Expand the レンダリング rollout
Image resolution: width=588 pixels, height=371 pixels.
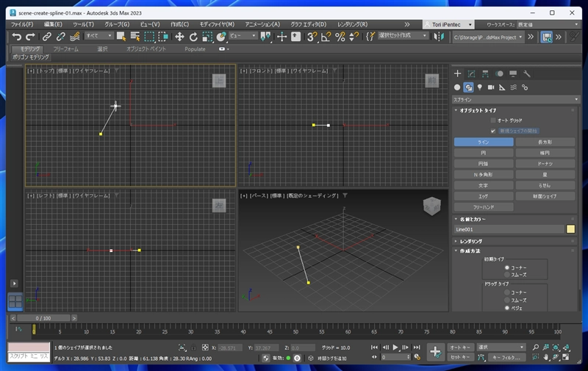point(470,242)
